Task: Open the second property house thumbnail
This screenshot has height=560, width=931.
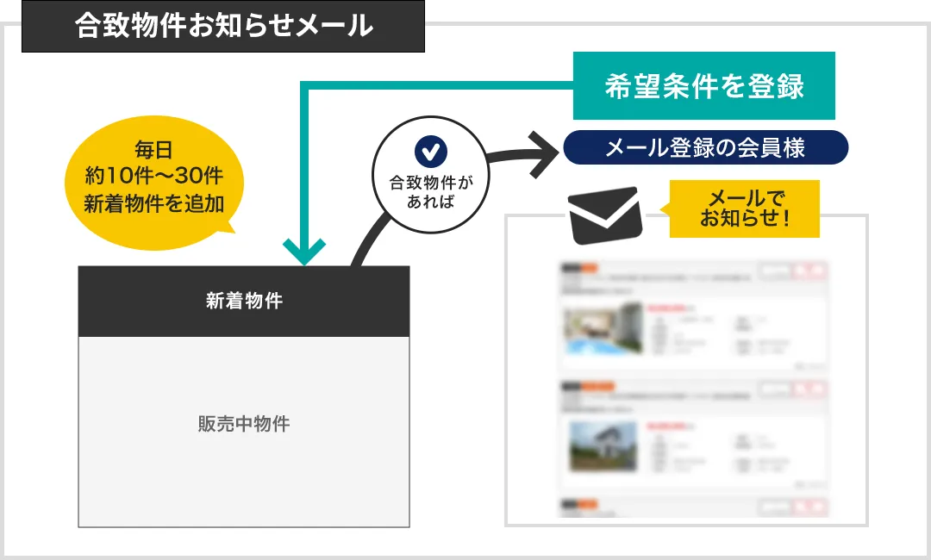Action: click(x=603, y=446)
